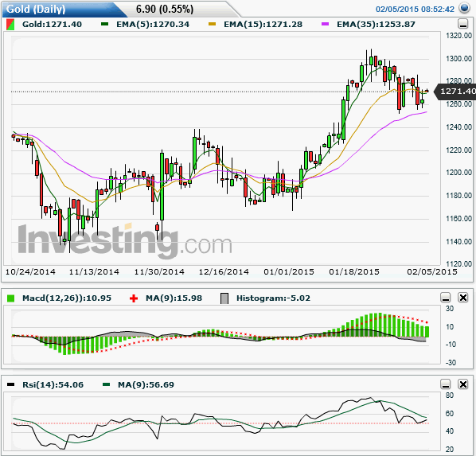
Task: Click the gray Histogram legend icon
Action: (224, 298)
